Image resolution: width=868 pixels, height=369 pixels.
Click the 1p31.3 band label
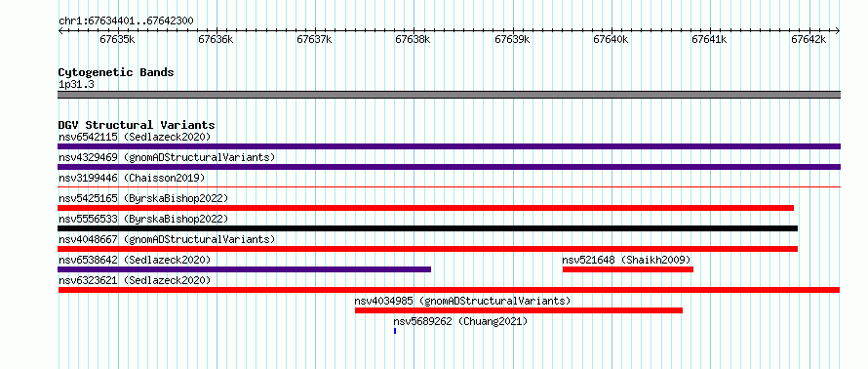pos(75,85)
